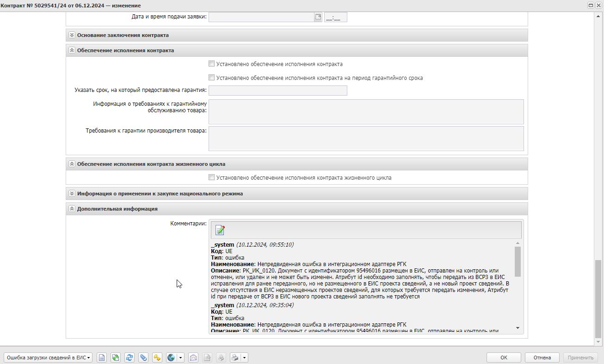Image resolution: width=604 pixels, height=364 pixels.
Task: Expand the national regime information section
Action: (x=72, y=194)
